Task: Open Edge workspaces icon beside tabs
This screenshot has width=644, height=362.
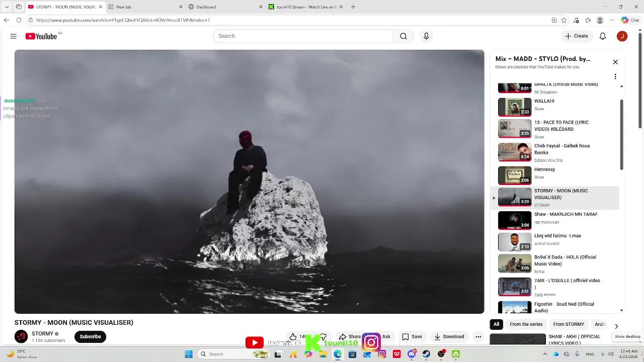Action: pyautogui.click(x=19, y=7)
